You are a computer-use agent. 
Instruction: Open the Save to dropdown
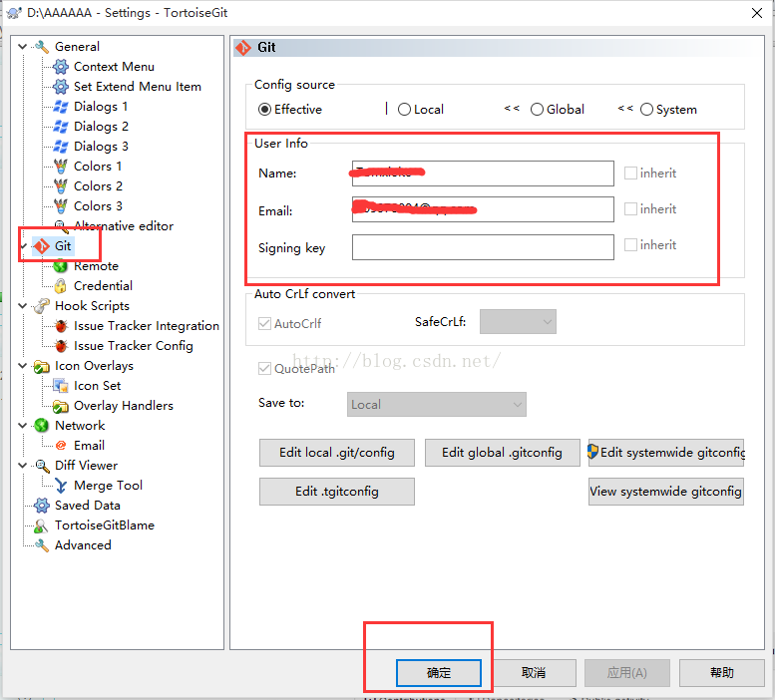point(437,405)
